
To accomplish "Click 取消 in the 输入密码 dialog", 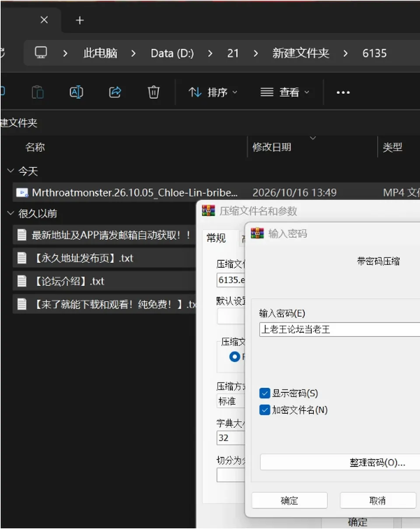I will click(x=378, y=501).
